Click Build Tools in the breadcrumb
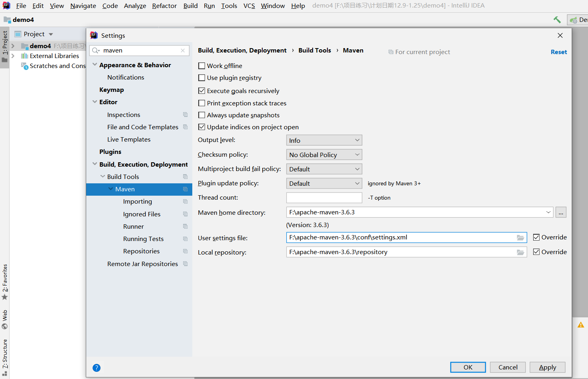 (x=315, y=50)
